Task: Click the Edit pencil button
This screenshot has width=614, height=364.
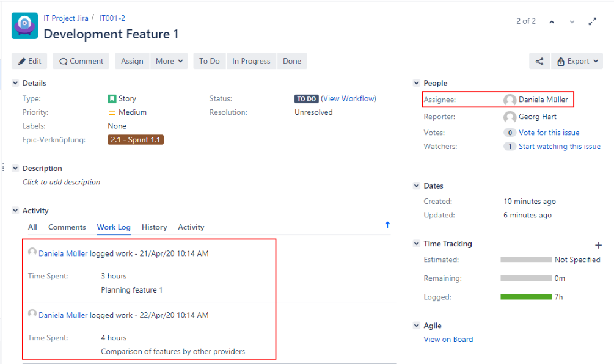Action: (x=30, y=61)
